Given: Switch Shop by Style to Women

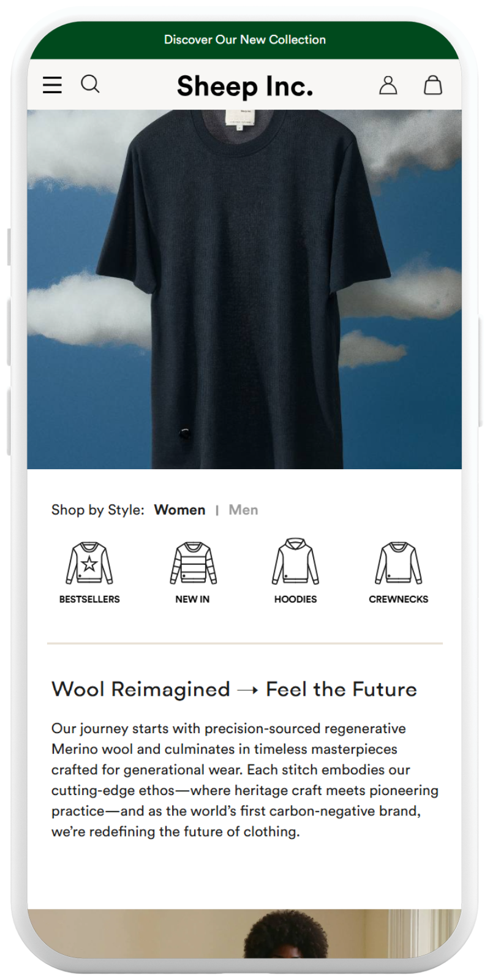Looking at the screenshot, I should point(179,510).
